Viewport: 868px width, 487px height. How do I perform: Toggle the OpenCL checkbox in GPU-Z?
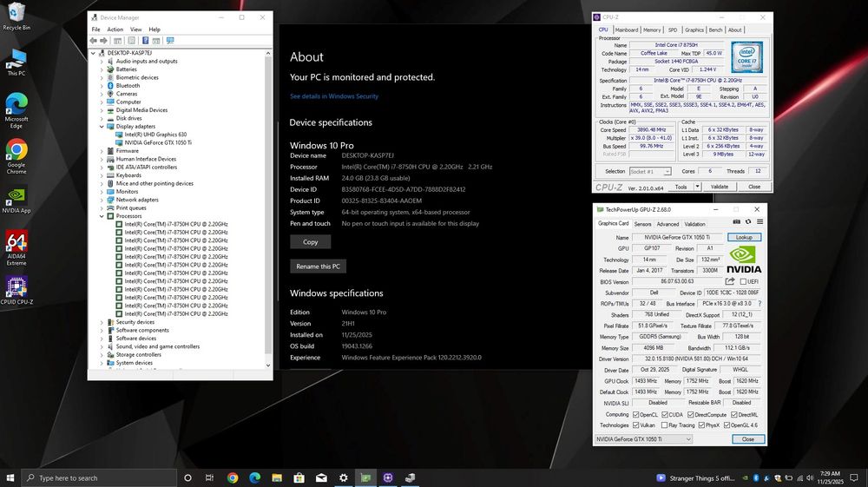[x=636, y=414]
